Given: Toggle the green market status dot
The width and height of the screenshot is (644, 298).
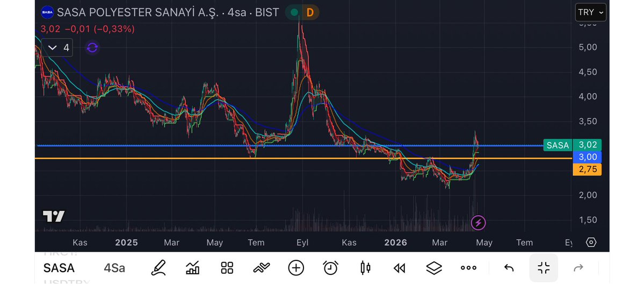Looking at the screenshot, I should click(x=294, y=12).
